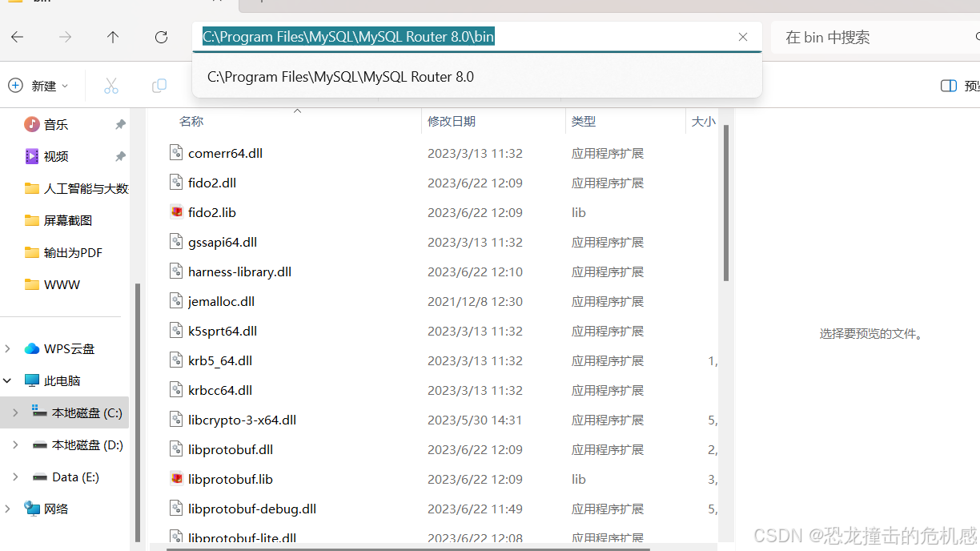Click file name libcrypto-3-x64.dll
Image resolution: width=980 pixels, height=551 pixels.
pyautogui.click(x=242, y=420)
